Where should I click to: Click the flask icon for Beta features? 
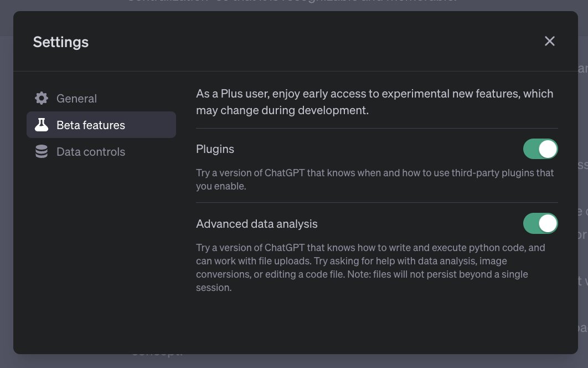pos(42,125)
